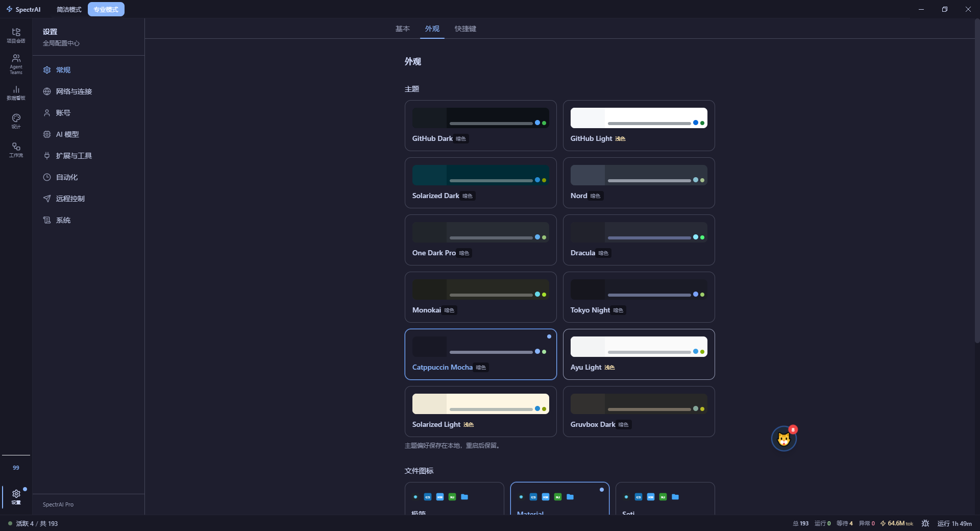
Task: Switch to 专业模式
Action: coord(106,9)
